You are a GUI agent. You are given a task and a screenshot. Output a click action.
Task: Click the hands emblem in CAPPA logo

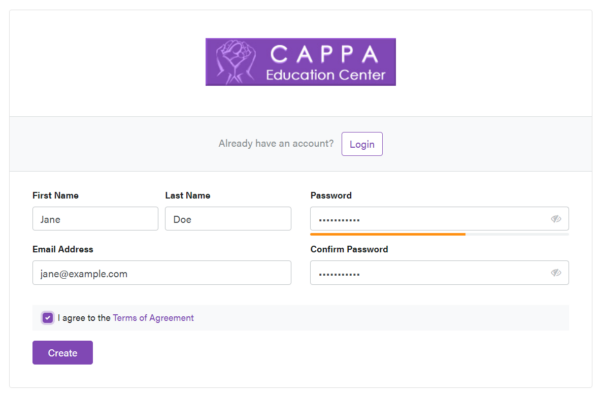click(235, 62)
